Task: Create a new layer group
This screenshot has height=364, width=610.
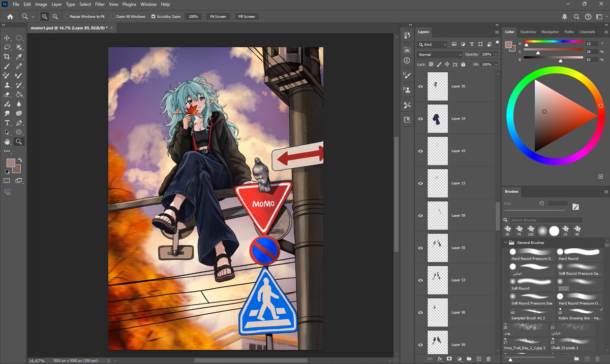Action: 469,359
